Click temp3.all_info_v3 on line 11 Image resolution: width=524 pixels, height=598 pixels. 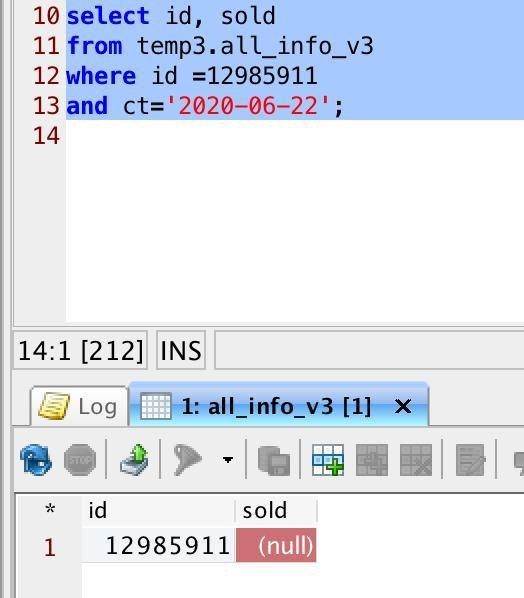point(255,46)
